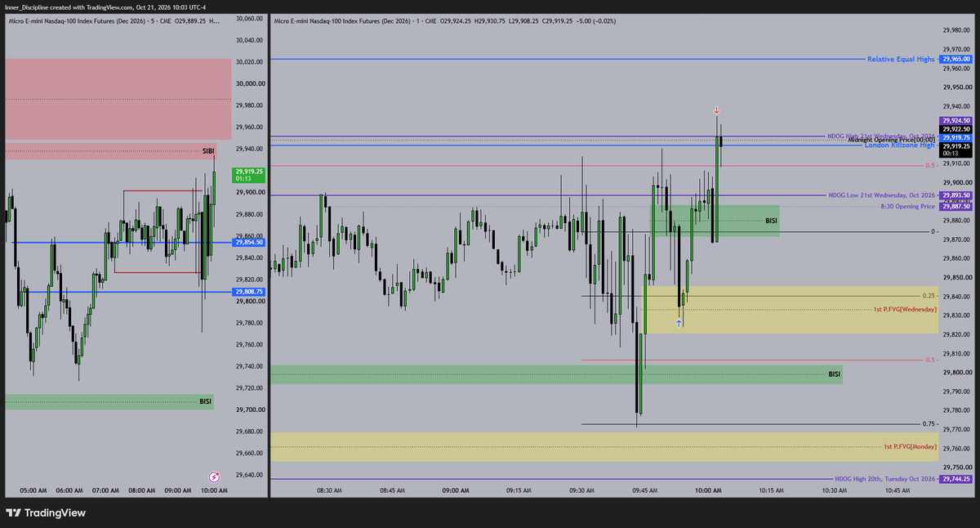This screenshot has width=980, height=528.
Task: Select the London Killzone High label
Action: click(x=899, y=145)
